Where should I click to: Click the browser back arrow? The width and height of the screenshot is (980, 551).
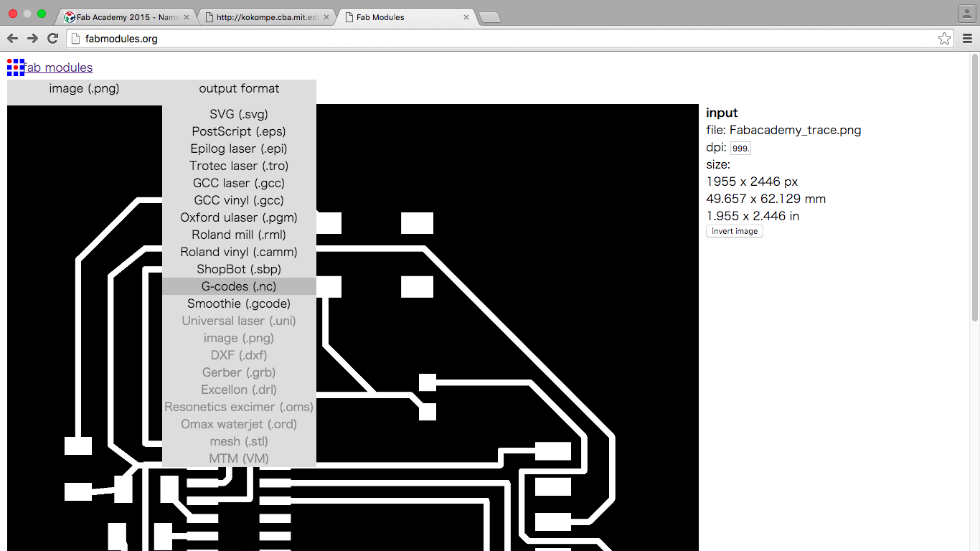(x=12, y=39)
